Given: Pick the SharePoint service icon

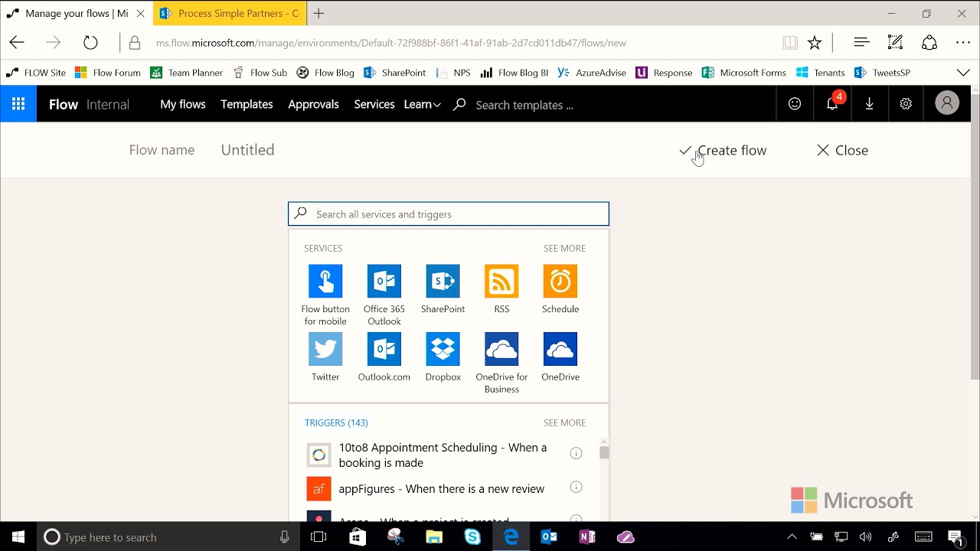Looking at the screenshot, I should [x=443, y=281].
